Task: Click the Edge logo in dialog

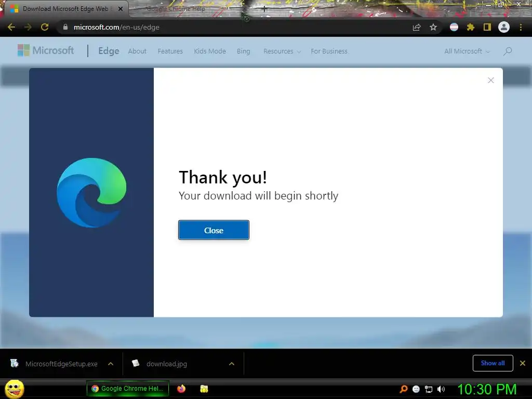Action: pyautogui.click(x=91, y=192)
